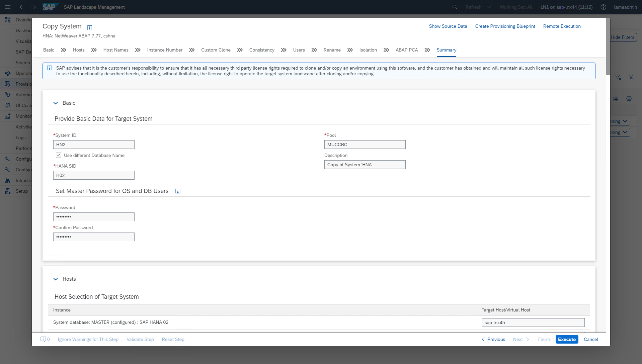Viewport: 642px width, 364px height.
Task: Go to the Hosts wizard step
Action: click(79, 50)
